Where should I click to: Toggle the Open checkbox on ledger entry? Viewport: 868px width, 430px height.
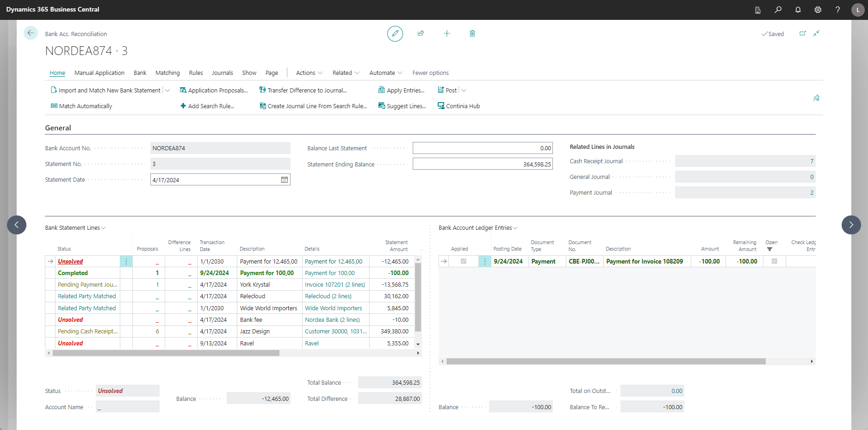tap(775, 261)
